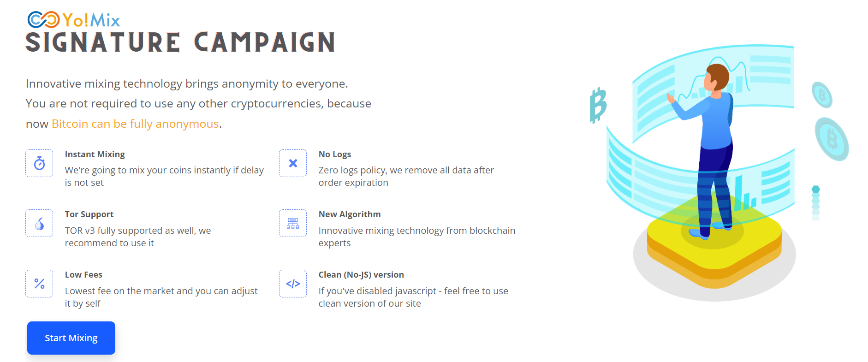Select the No Logs heading
Screen dimensions: 868x362
click(335, 154)
